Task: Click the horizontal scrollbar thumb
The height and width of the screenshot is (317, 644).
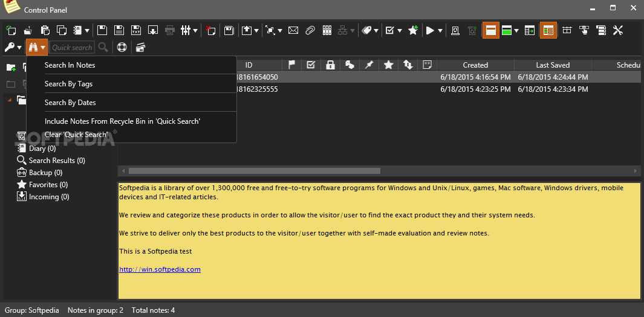Action: pyautogui.click(x=254, y=171)
